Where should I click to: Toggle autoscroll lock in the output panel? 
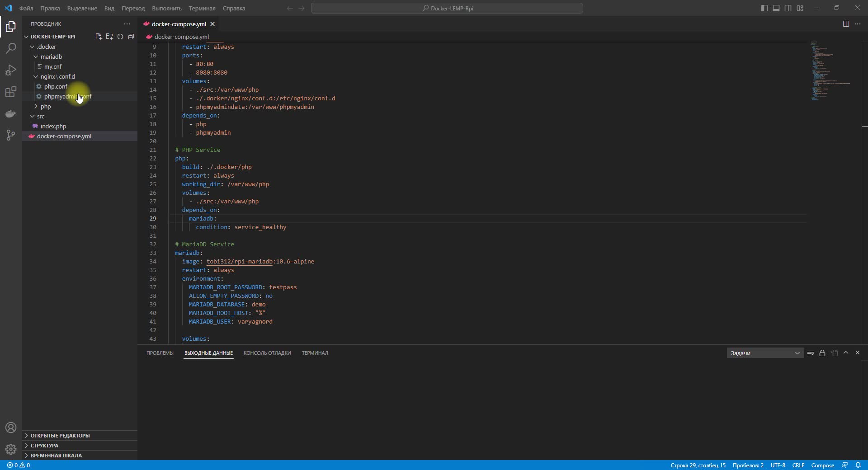pyautogui.click(x=822, y=353)
